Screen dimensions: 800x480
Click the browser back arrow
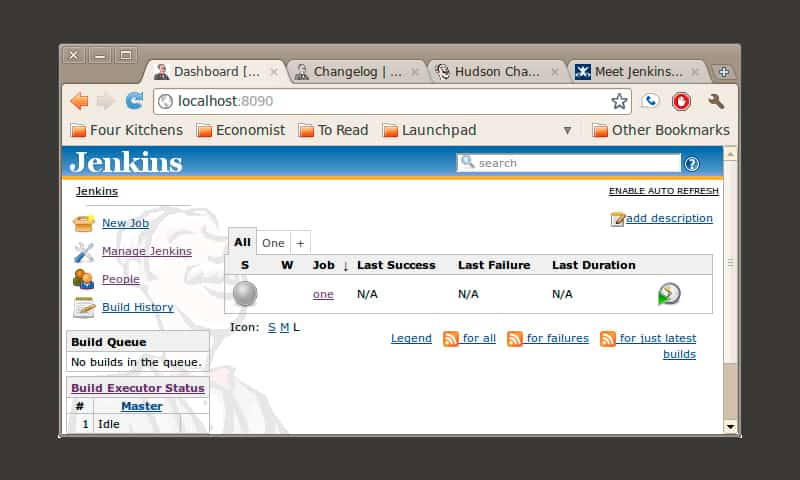80,101
